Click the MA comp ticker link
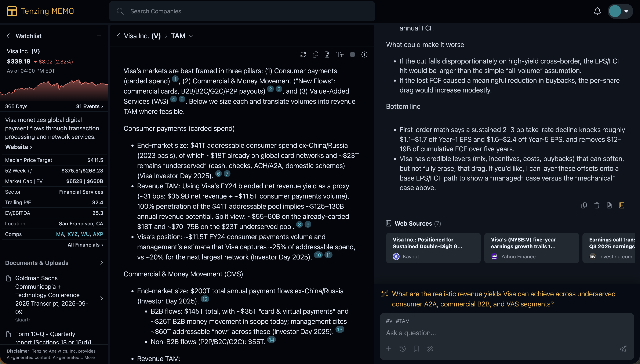This screenshot has height=364, width=640. [60, 234]
